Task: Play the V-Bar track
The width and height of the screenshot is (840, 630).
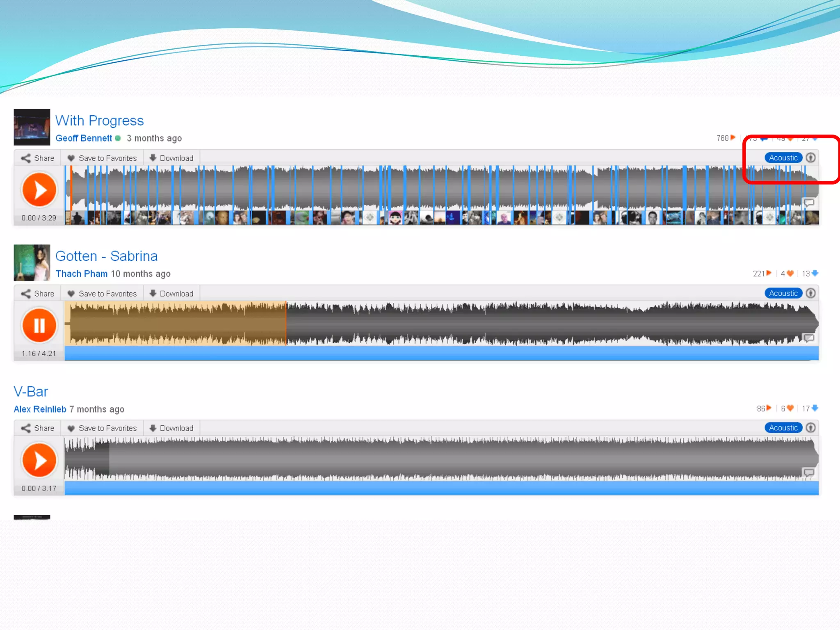Action: point(39,460)
